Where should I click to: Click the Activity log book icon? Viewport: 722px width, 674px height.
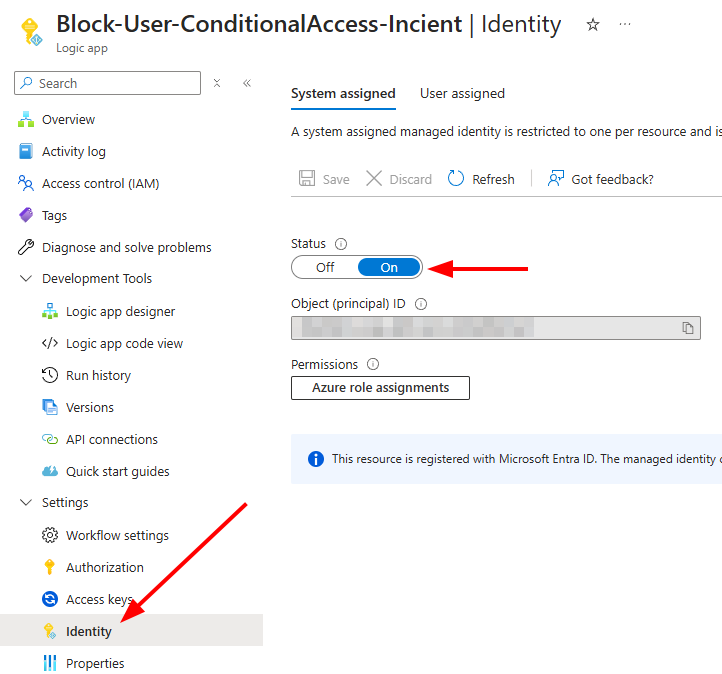(x=26, y=151)
